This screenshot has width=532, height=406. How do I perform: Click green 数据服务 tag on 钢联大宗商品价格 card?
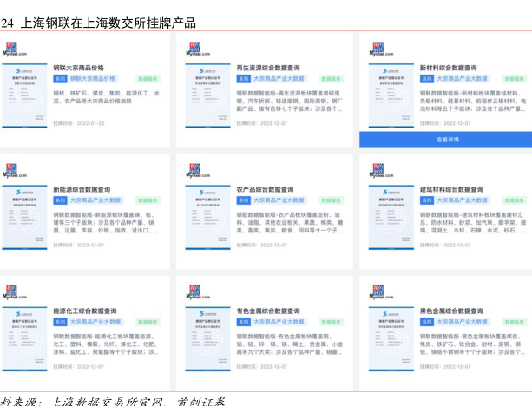[148, 79]
